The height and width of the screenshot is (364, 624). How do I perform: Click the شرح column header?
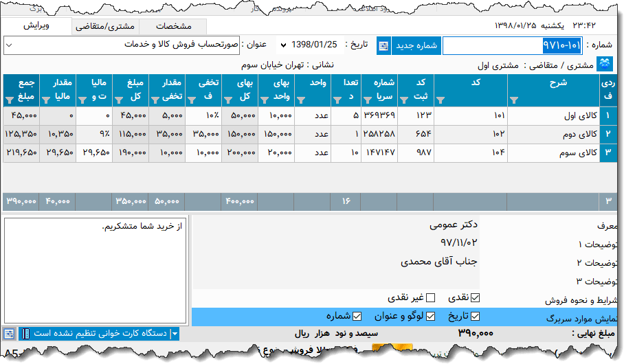coord(553,90)
